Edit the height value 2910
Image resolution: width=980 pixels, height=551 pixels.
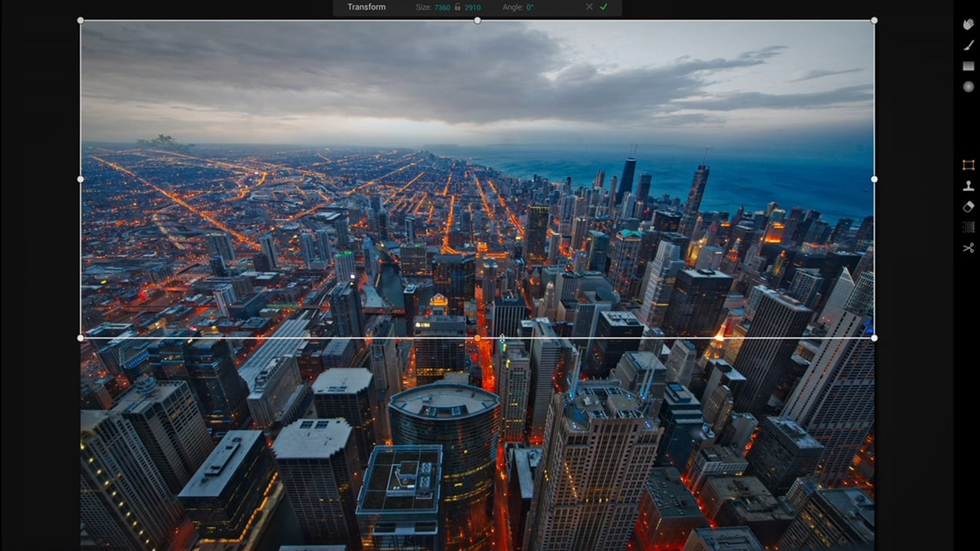pyautogui.click(x=472, y=7)
